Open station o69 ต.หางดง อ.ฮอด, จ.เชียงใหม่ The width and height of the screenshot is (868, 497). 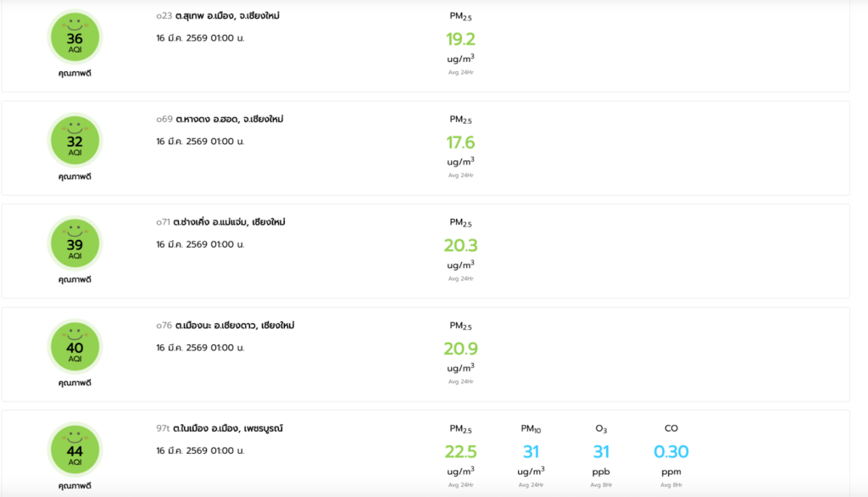tap(219, 120)
